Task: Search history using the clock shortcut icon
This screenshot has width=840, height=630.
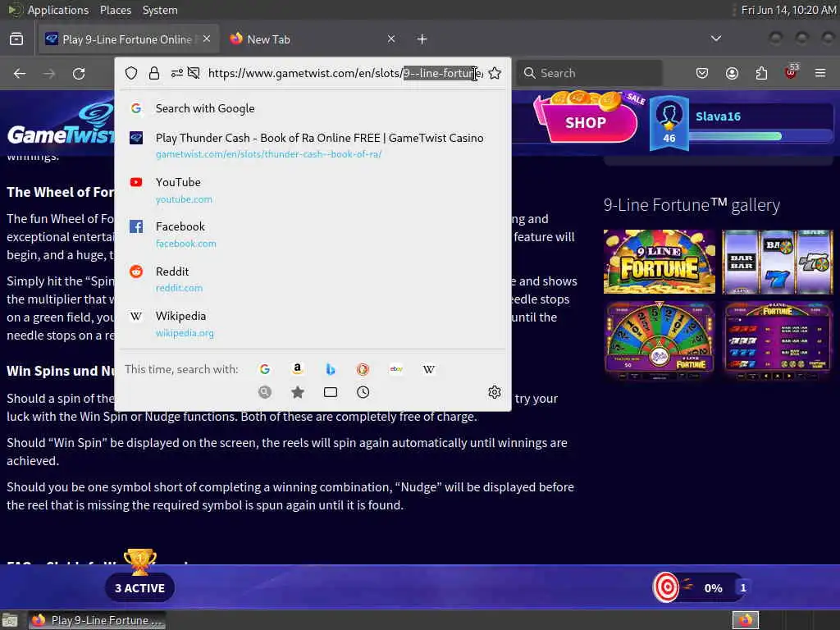Action: click(x=363, y=393)
